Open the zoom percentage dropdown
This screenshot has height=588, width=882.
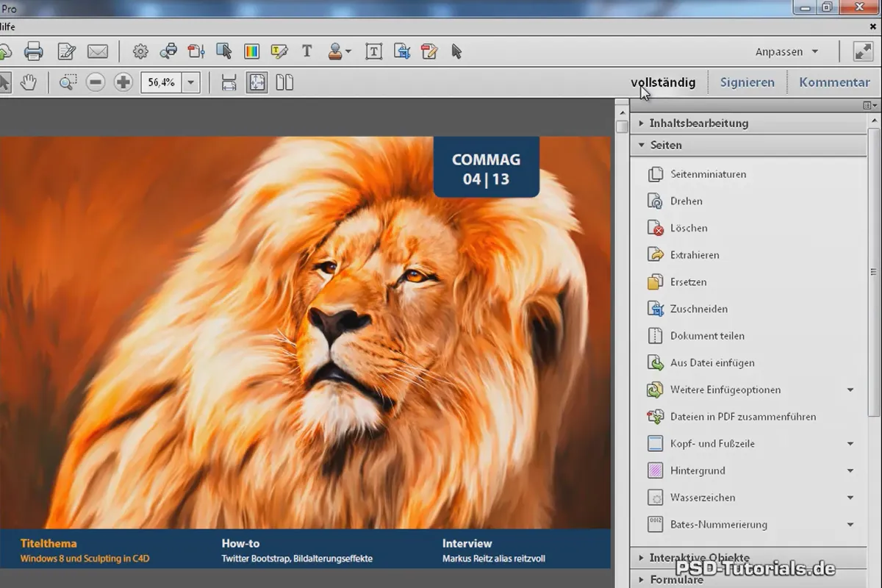point(191,82)
